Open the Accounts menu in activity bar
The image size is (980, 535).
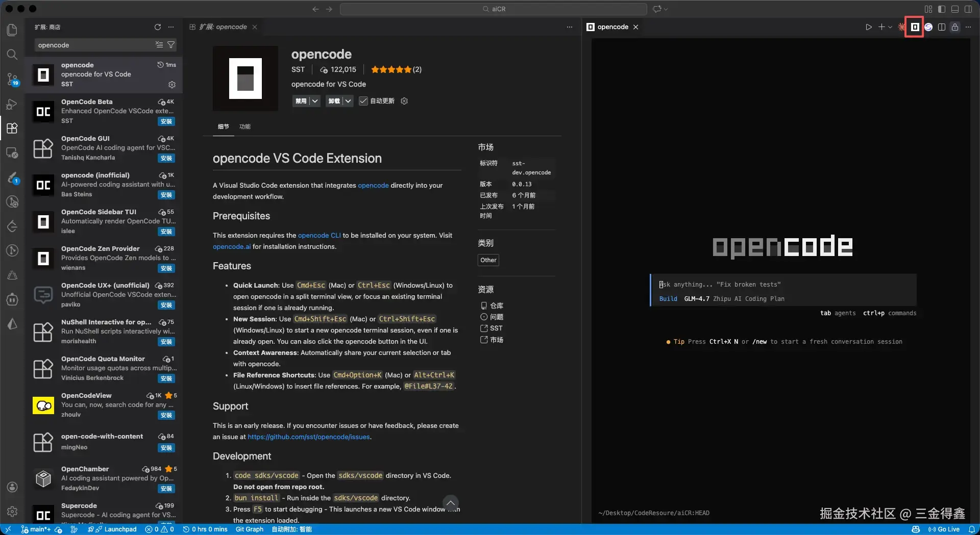tap(12, 487)
